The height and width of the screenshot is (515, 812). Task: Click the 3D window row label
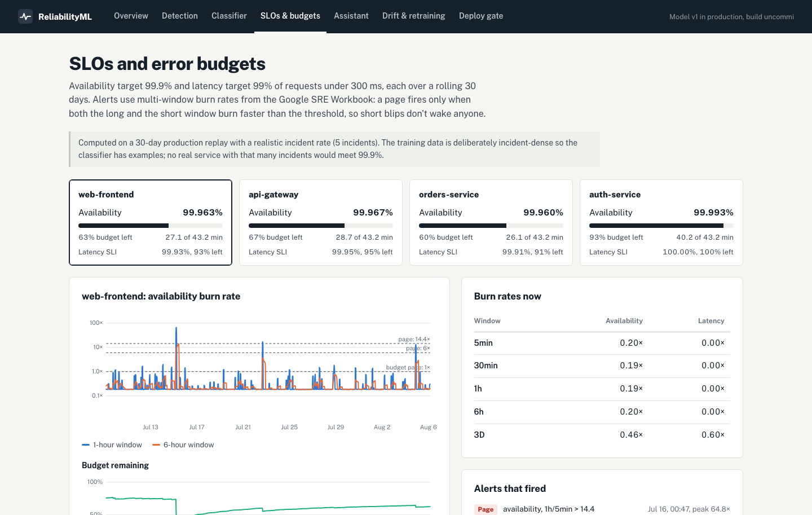pos(479,435)
